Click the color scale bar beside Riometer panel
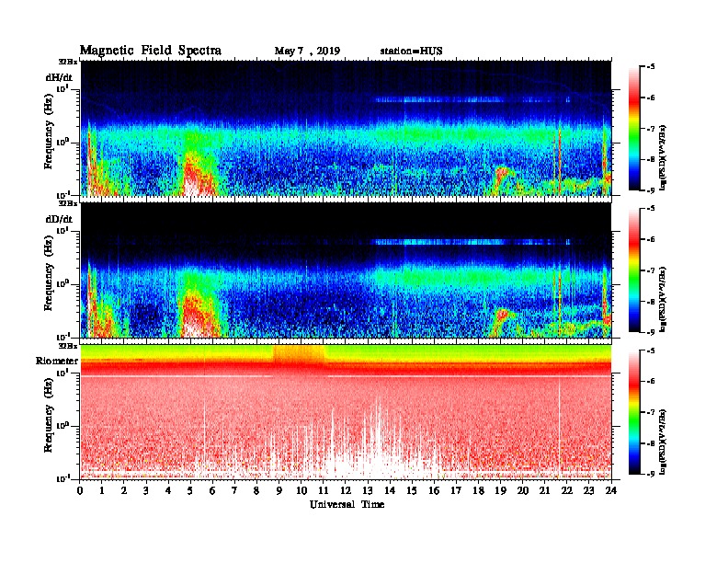The image size is (728, 563). 634,412
